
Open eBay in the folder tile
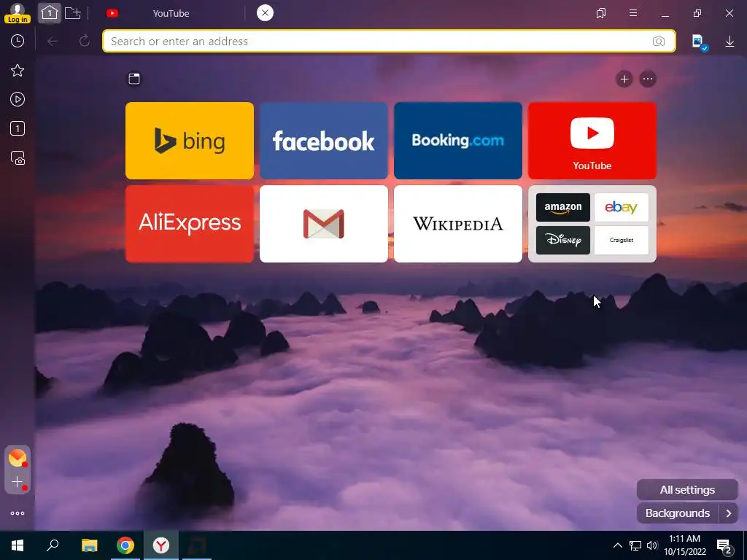(x=622, y=207)
